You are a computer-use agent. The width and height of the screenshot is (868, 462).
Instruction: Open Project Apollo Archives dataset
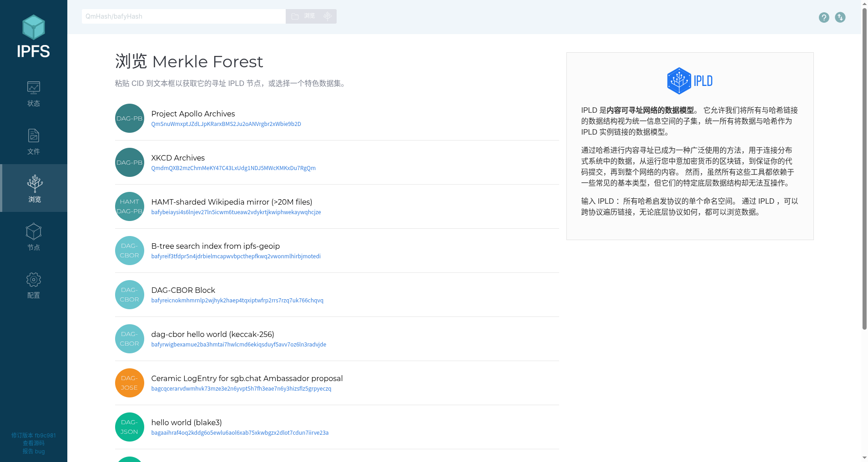click(193, 114)
